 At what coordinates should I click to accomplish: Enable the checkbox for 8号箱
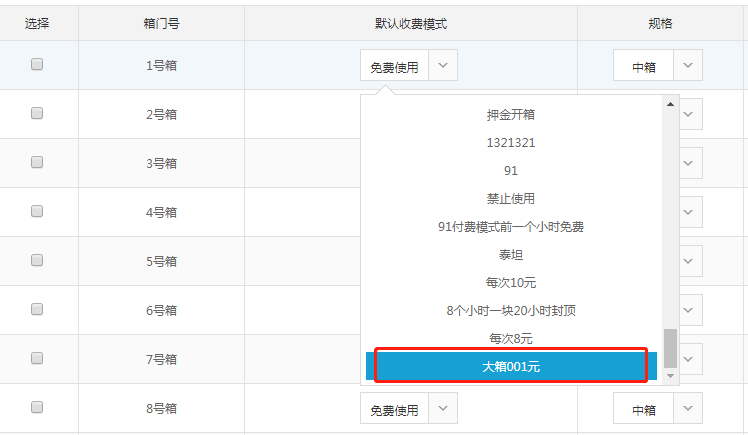pyautogui.click(x=37, y=407)
